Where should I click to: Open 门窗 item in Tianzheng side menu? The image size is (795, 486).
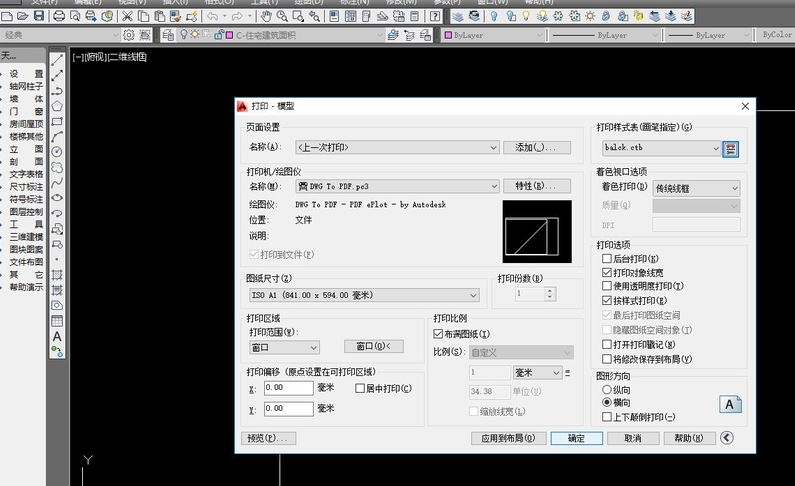point(26,111)
